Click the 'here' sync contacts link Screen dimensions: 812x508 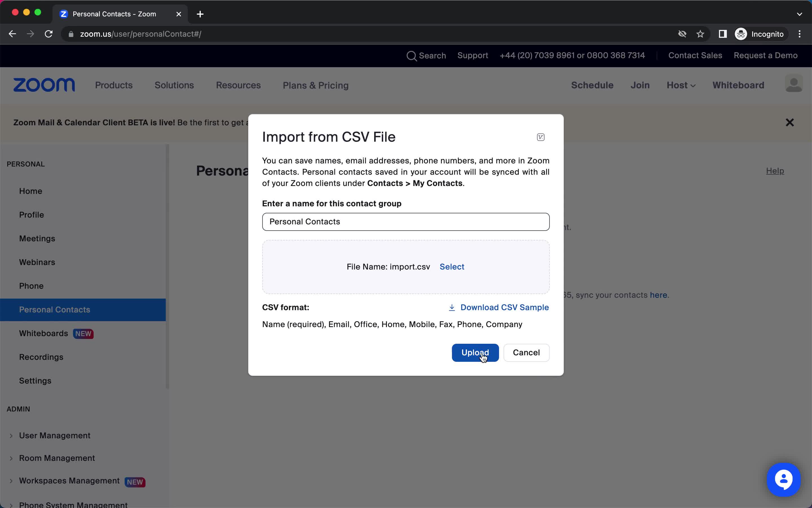[658, 295]
